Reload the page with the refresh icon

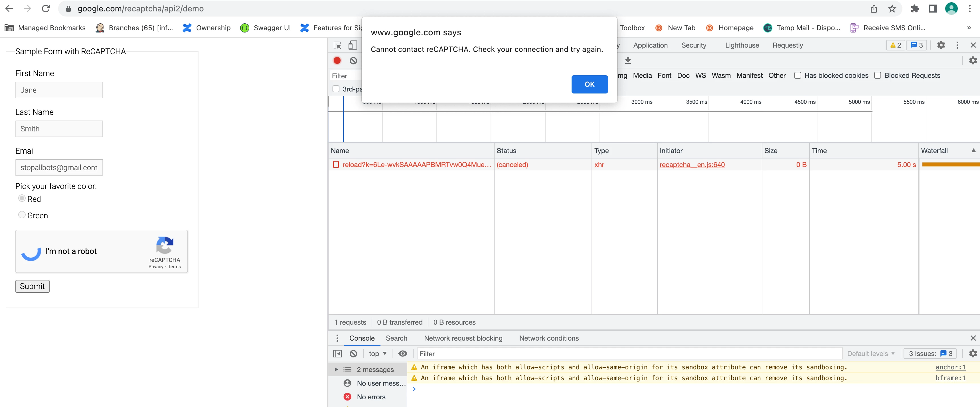(46, 8)
